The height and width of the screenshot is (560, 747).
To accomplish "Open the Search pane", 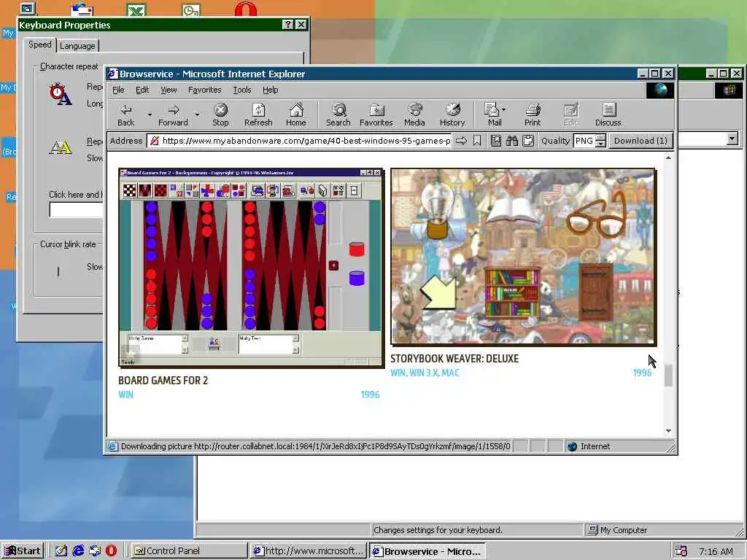I will [338, 114].
